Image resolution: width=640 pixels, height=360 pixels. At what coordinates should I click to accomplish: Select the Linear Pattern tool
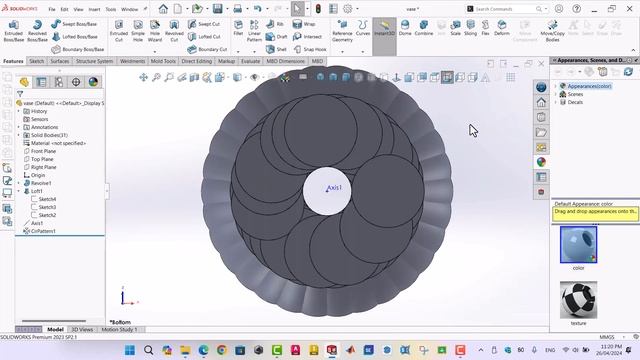click(x=254, y=31)
